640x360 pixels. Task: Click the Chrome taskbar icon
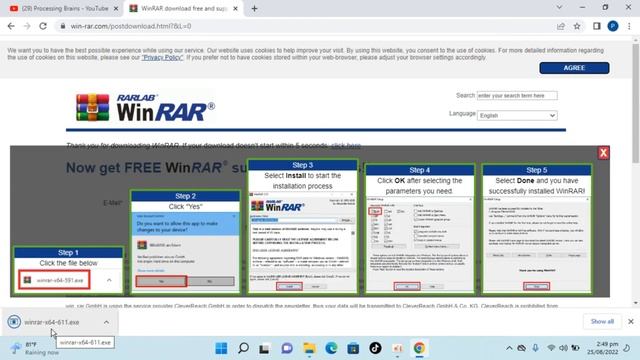(x=419, y=348)
